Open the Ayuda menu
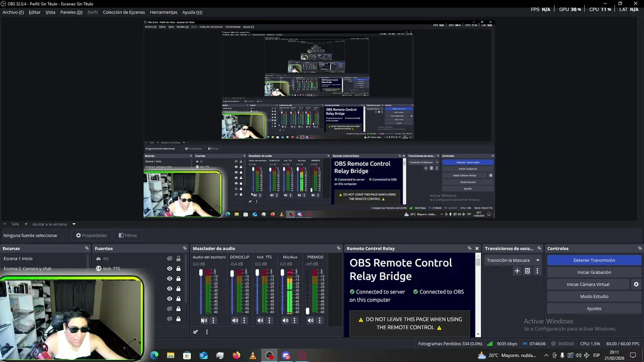 [x=192, y=12]
